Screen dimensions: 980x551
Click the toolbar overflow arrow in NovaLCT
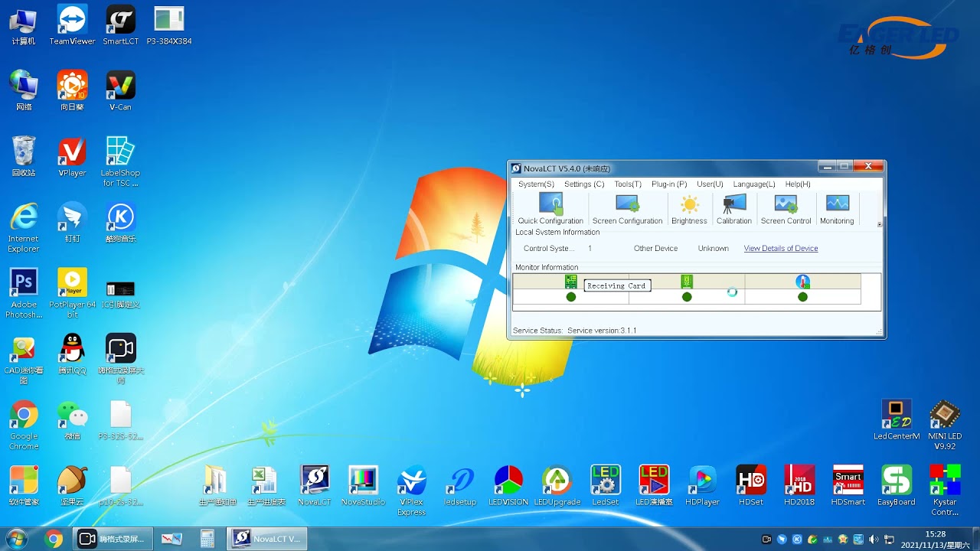(x=879, y=224)
